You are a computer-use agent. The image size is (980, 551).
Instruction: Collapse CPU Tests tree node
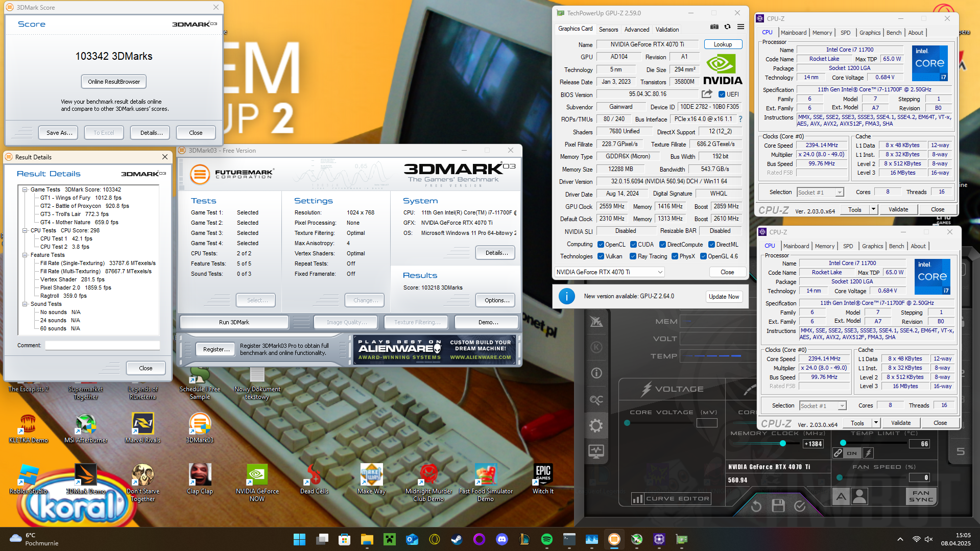[x=25, y=230]
